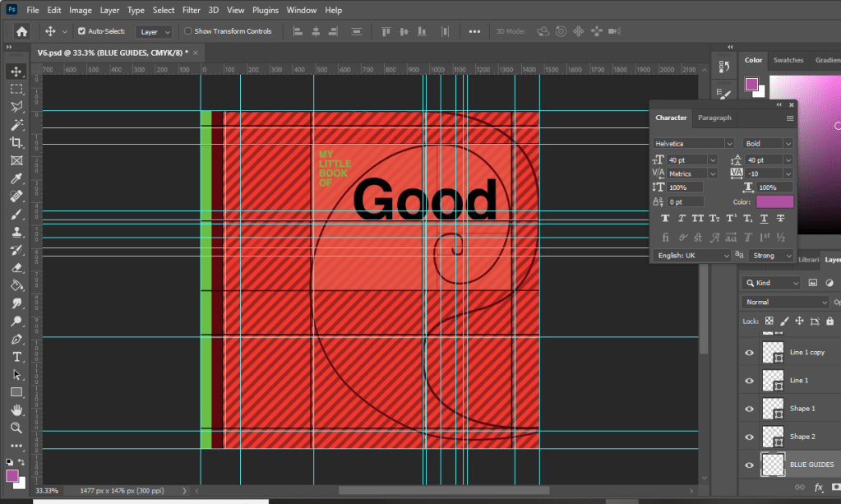
Task: Select the Eyedropper tool
Action: click(16, 179)
